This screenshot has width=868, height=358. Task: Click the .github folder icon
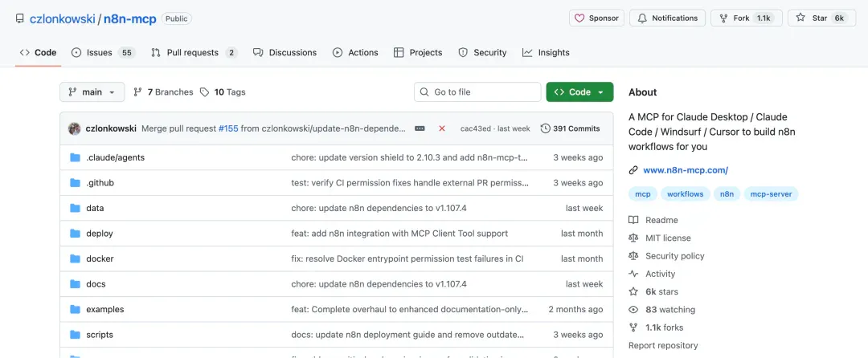[x=76, y=183]
